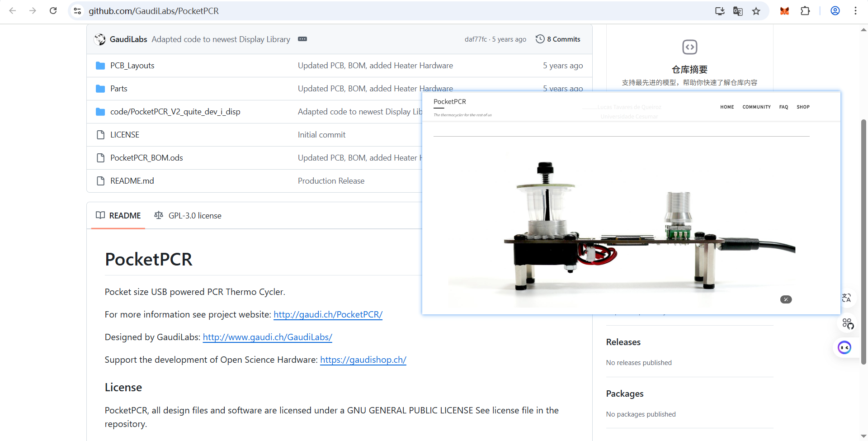Install app icon in address bar
The width and height of the screenshot is (868, 441).
click(x=720, y=11)
